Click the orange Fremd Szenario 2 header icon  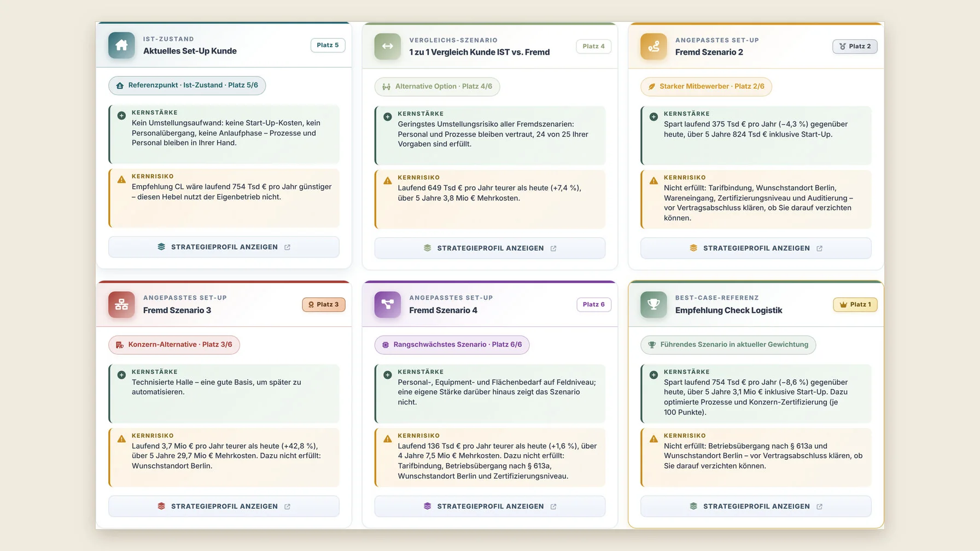(x=654, y=46)
